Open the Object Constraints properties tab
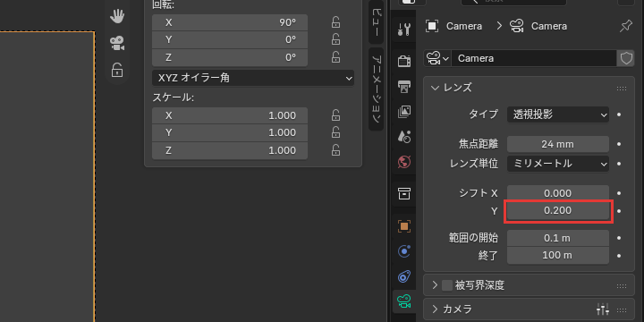Image resolution: width=644 pixels, height=322 pixels. coord(404,276)
